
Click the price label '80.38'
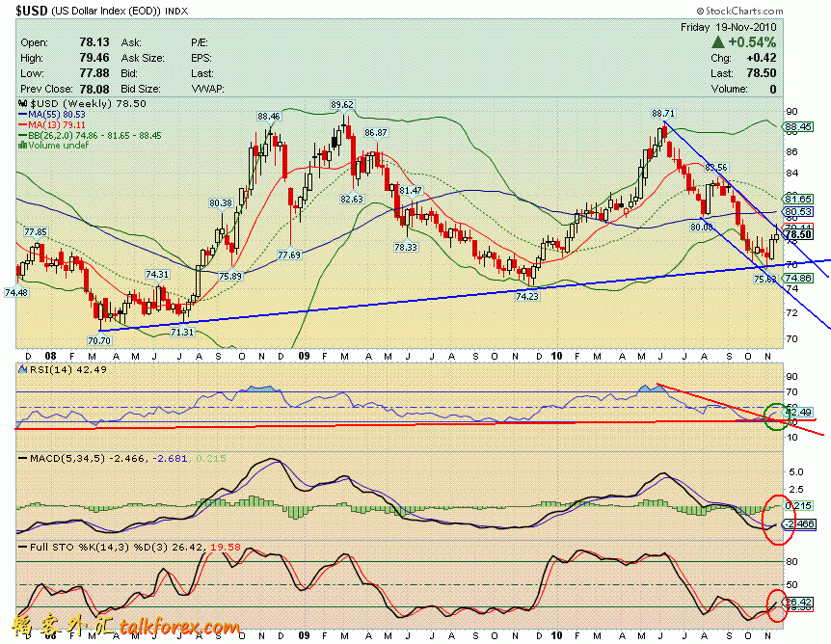pyautogui.click(x=221, y=203)
